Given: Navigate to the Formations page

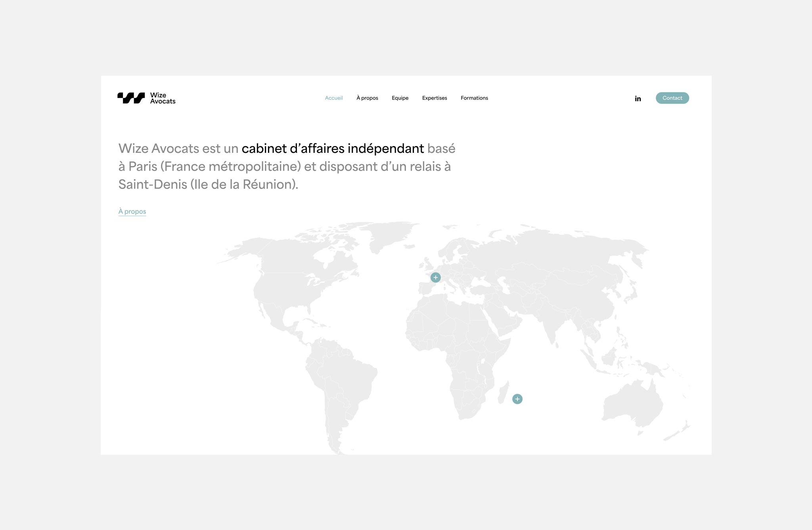Looking at the screenshot, I should point(474,98).
